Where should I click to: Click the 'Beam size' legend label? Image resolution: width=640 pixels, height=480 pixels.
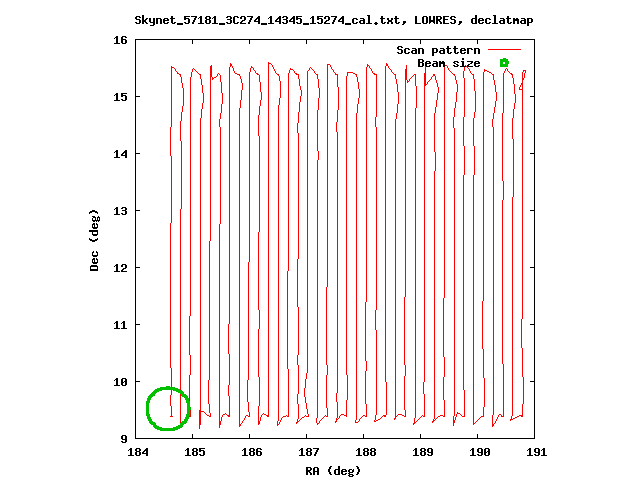[449, 63]
